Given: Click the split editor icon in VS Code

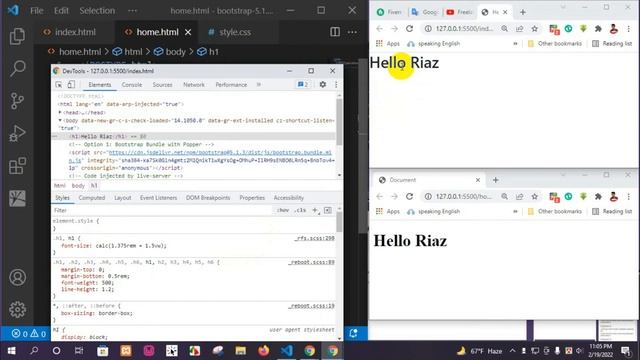Looking at the screenshot, I should (x=335, y=32).
